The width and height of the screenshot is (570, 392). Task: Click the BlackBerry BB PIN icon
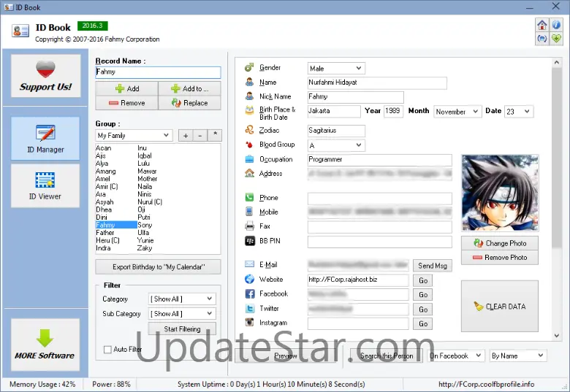(x=250, y=241)
